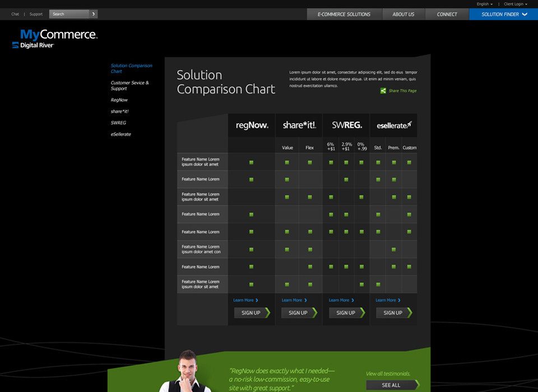This screenshot has width=538, height=392.
Task: Click the SWREG logo column header
Action: (346, 125)
